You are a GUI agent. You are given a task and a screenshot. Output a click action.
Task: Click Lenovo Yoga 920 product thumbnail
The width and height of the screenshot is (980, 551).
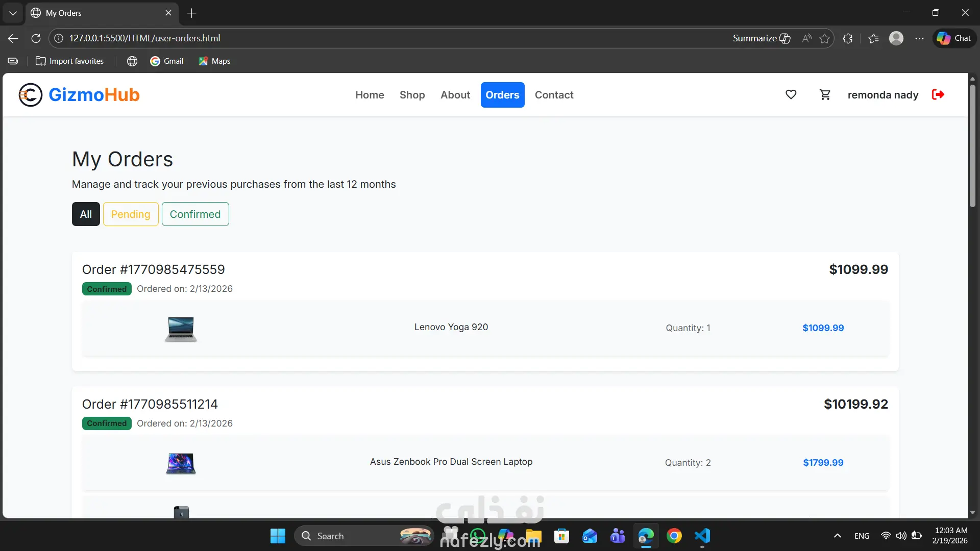point(181,329)
